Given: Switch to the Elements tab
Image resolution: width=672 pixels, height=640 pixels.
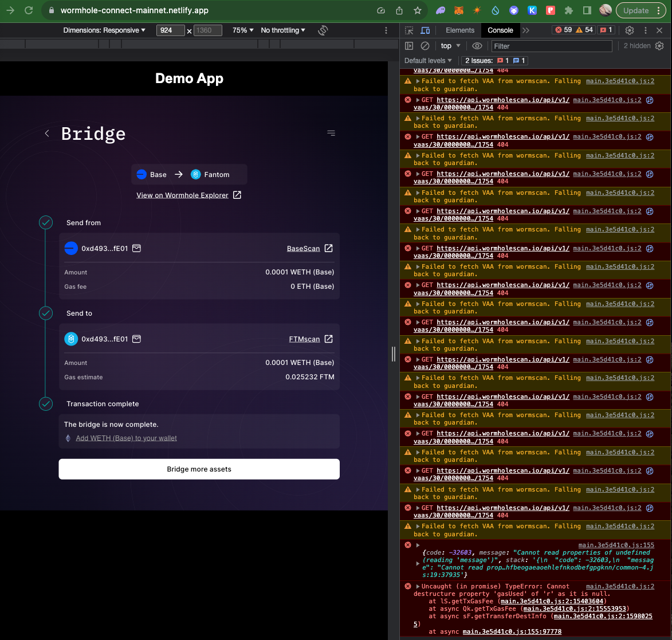Looking at the screenshot, I should point(459,30).
